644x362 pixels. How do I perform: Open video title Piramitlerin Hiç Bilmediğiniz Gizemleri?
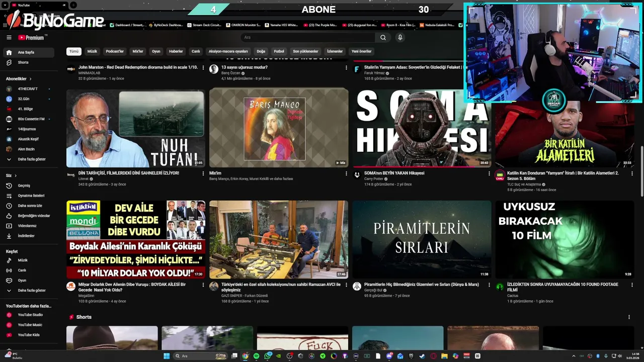pos(422,285)
